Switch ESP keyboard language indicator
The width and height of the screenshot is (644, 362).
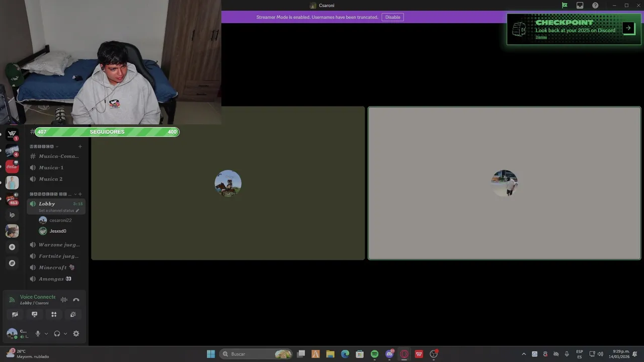click(580, 354)
